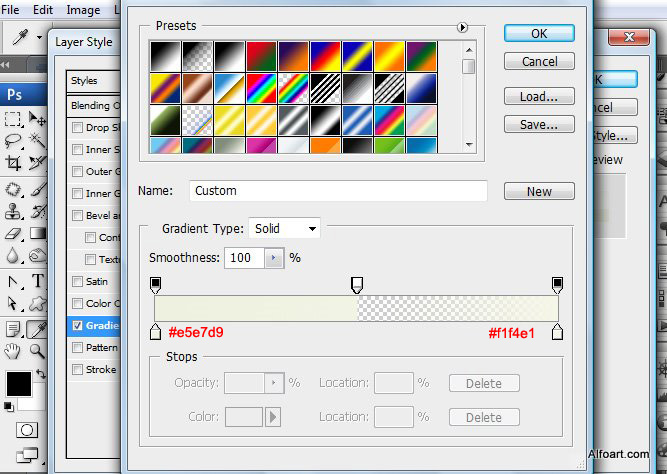The width and height of the screenshot is (667, 474).
Task: Click the New gradient button
Action: tap(539, 191)
